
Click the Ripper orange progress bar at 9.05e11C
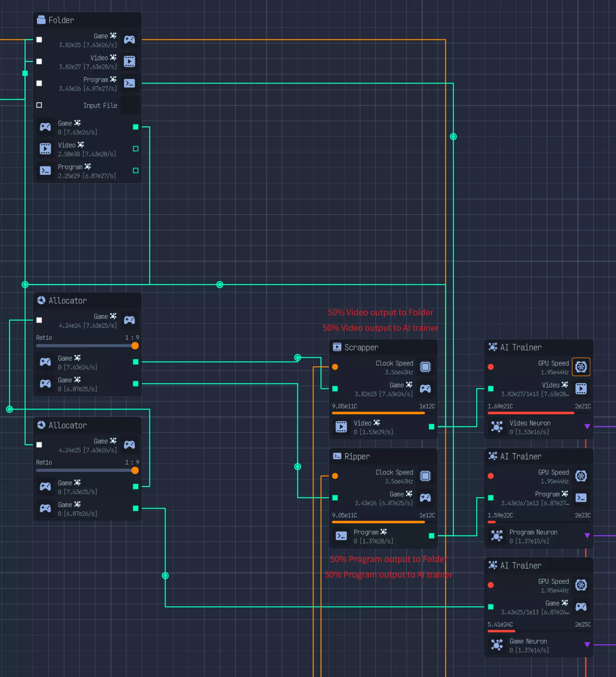[378, 522]
